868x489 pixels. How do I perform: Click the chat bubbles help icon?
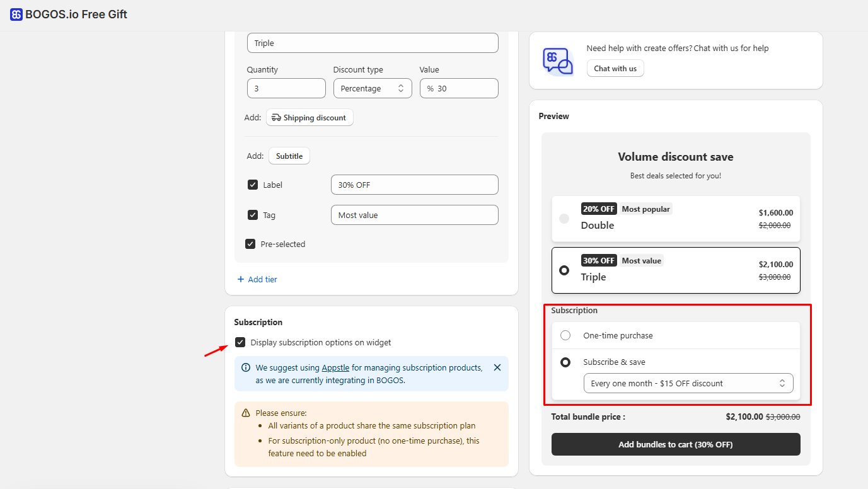(557, 62)
